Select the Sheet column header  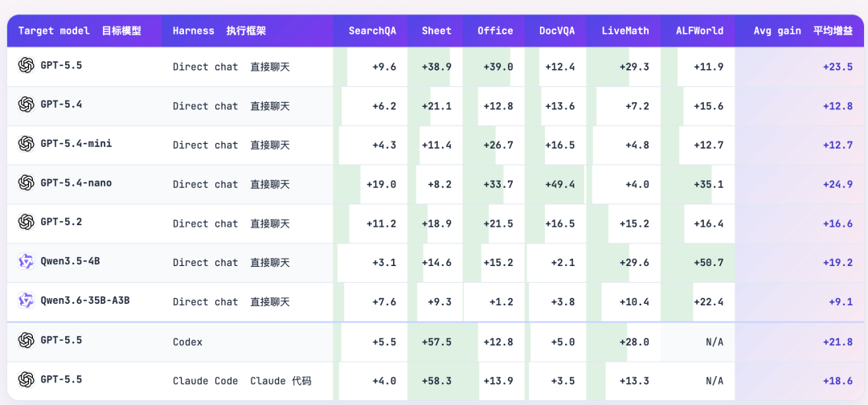pos(436,31)
